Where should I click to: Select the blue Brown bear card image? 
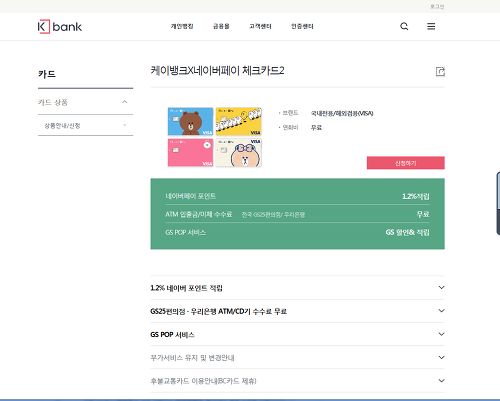pyautogui.click(x=190, y=121)
